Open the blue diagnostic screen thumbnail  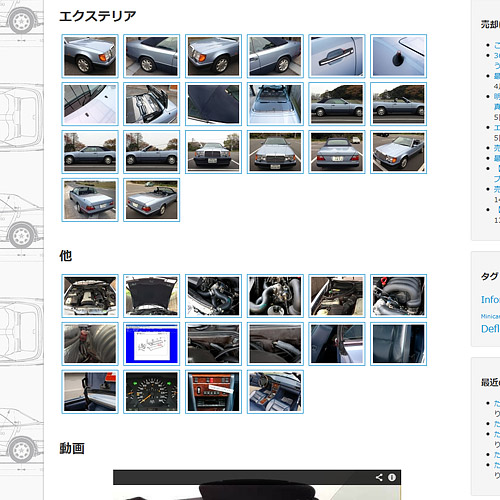point(152,344)
